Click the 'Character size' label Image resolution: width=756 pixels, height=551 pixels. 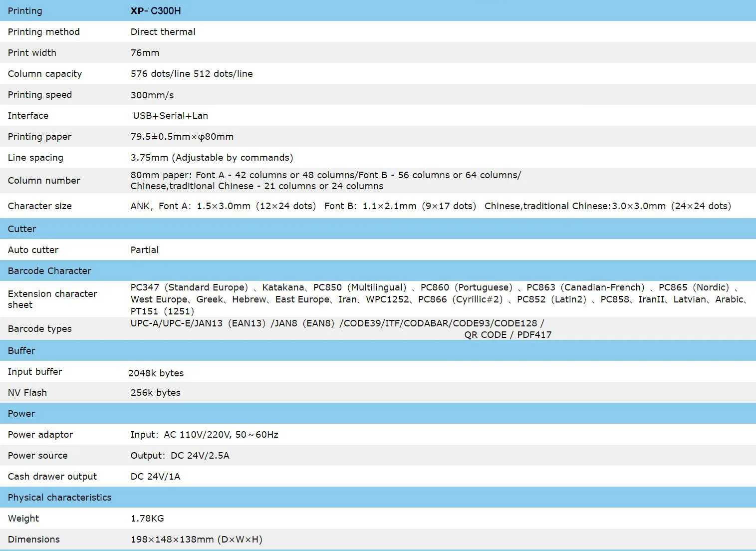(x=40, y=206)
